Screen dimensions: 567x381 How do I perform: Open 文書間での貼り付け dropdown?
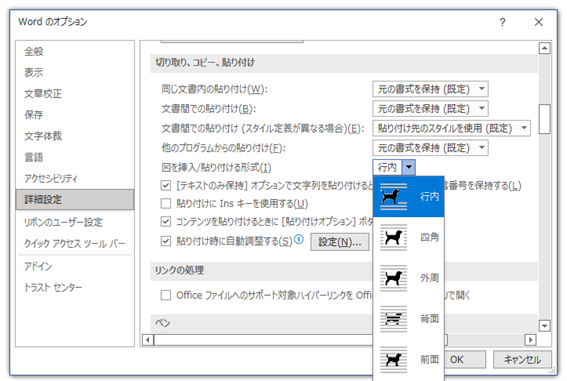[430, 108]
